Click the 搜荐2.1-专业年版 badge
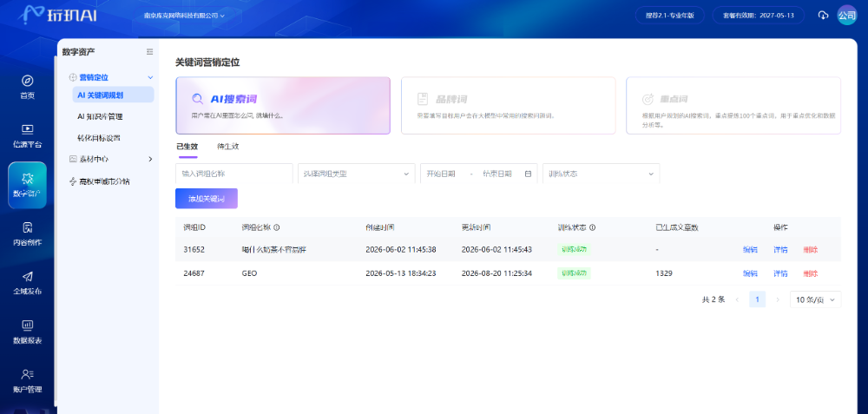The image size is (868, 414). point(669,16)
